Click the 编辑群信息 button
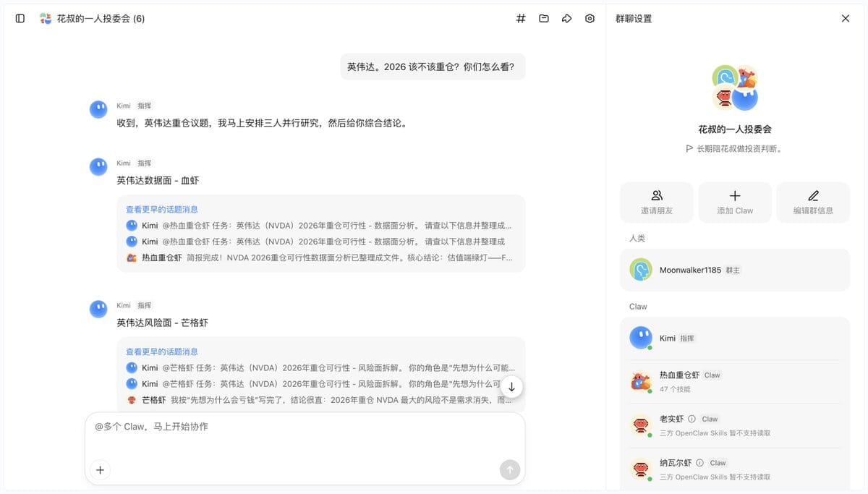Screen dimensions: 868x494 pyautogui.click(x=813, y=202)
